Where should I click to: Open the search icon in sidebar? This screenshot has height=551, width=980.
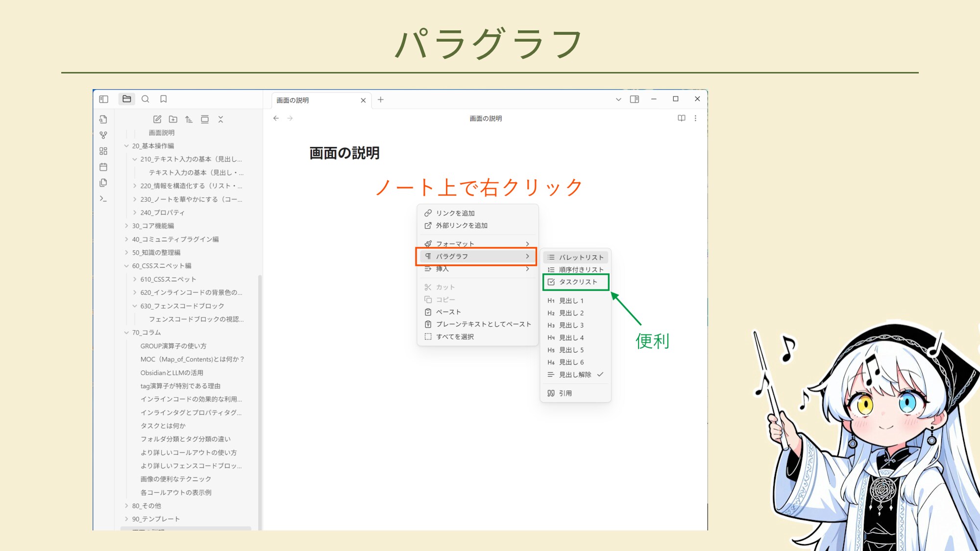(x=146, y=99)
